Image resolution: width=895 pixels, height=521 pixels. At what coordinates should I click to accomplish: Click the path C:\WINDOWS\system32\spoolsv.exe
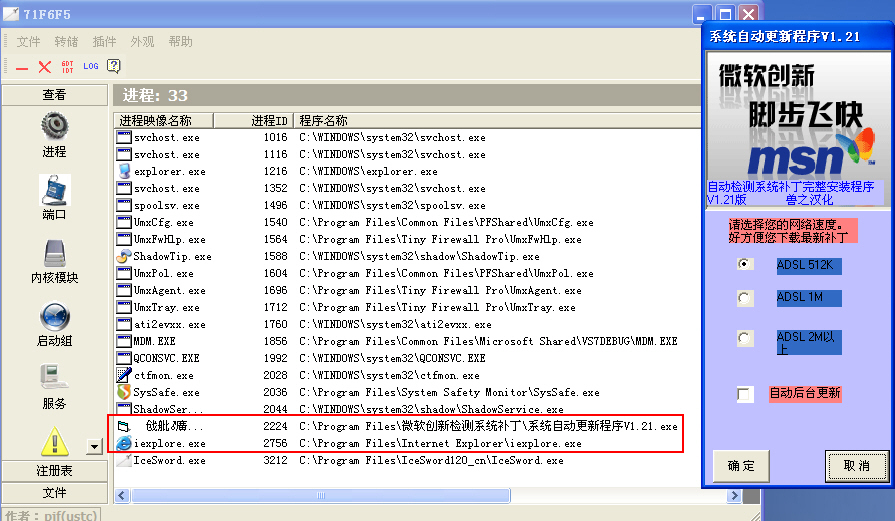click(392, 205)
